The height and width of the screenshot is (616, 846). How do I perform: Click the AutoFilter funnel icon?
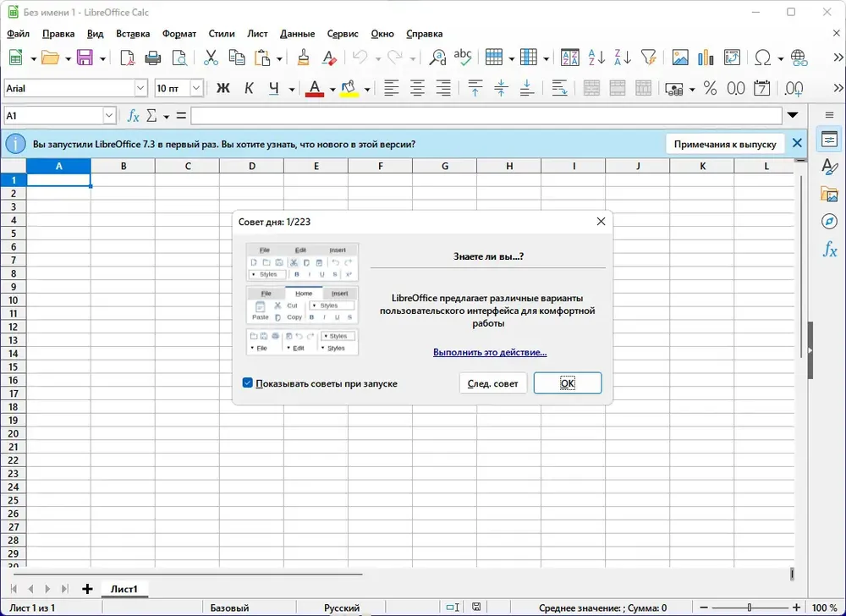[648, 58]
